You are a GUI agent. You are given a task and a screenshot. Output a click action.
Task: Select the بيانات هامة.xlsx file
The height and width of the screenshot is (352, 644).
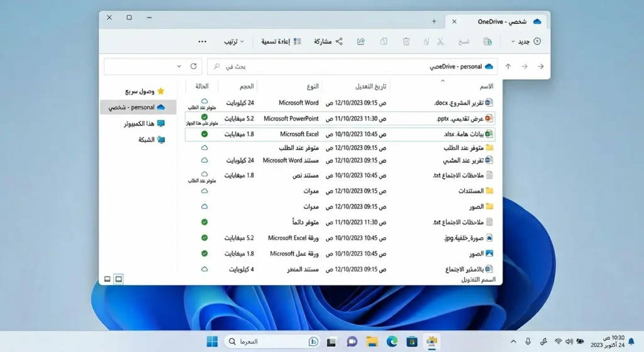340,134
